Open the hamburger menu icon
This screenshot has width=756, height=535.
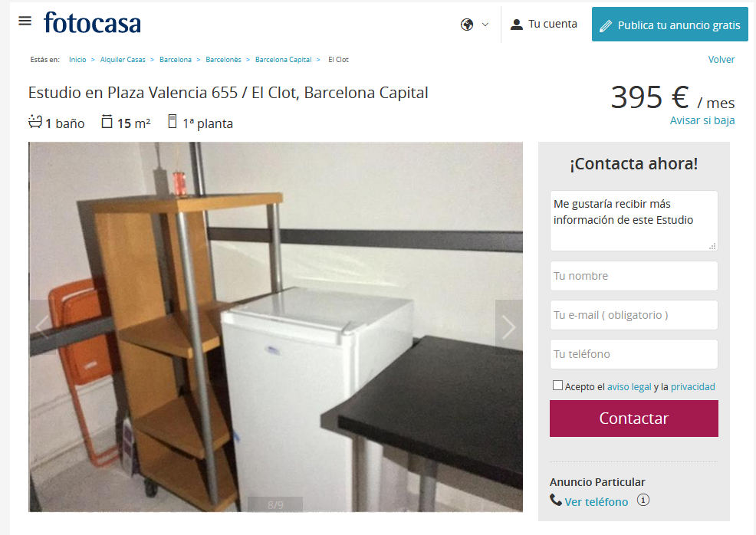(x=25, y=21)
